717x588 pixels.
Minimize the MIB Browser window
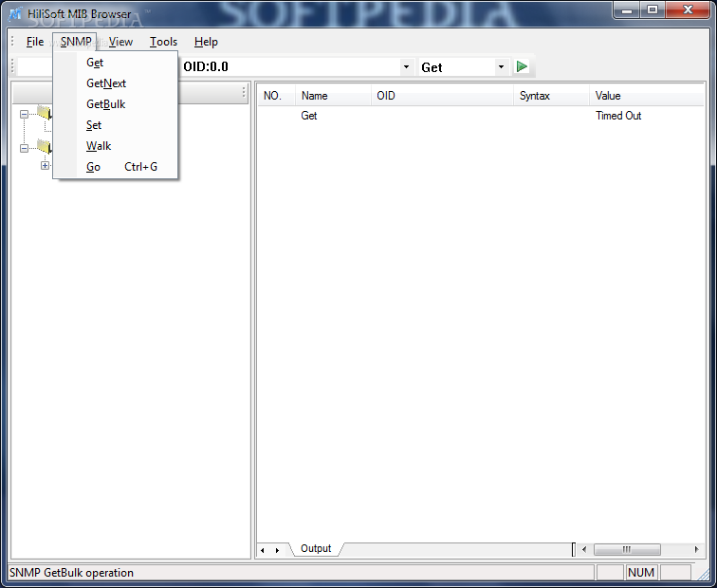click(627, 9)
